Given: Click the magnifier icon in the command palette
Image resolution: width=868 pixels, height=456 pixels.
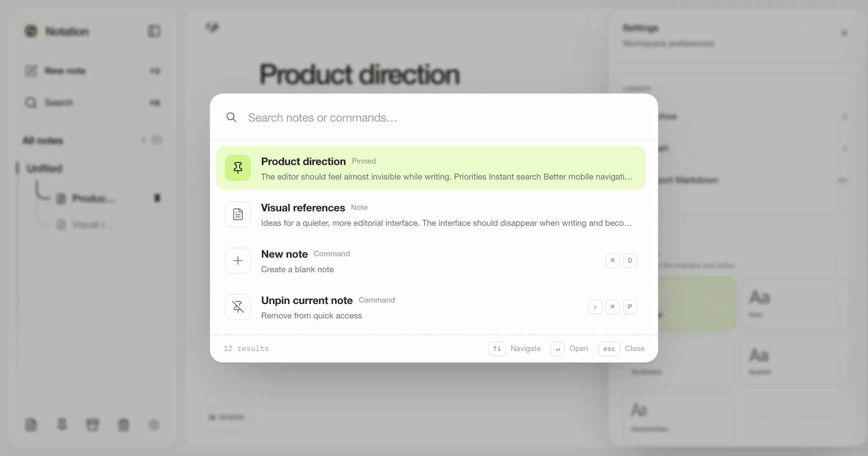Looking at the screenshot, I should point(231,118).
